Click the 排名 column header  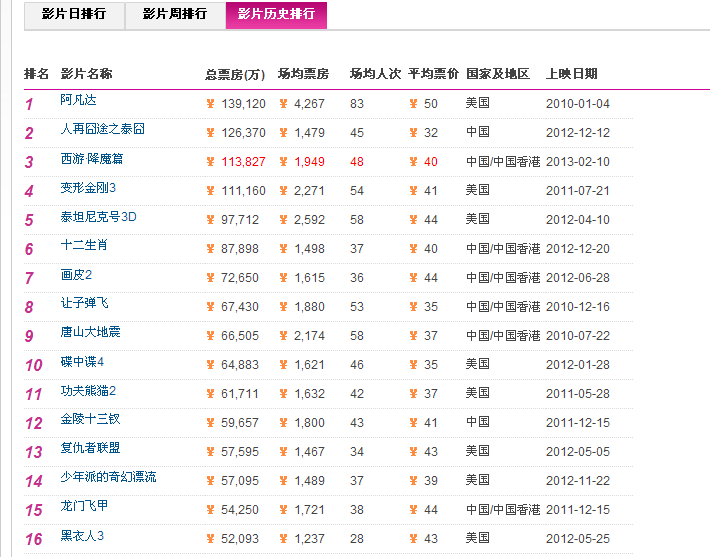36,73
